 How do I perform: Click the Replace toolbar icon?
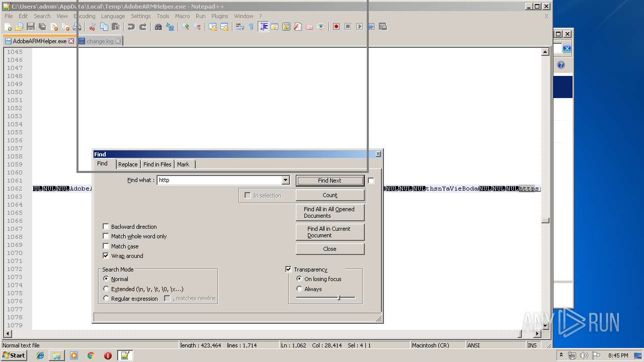(170, 27)
